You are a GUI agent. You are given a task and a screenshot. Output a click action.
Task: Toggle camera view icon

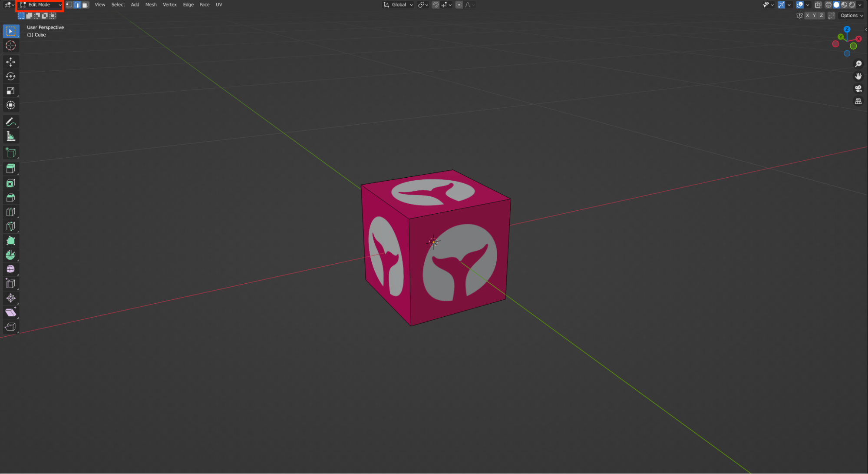coord(858,89)
